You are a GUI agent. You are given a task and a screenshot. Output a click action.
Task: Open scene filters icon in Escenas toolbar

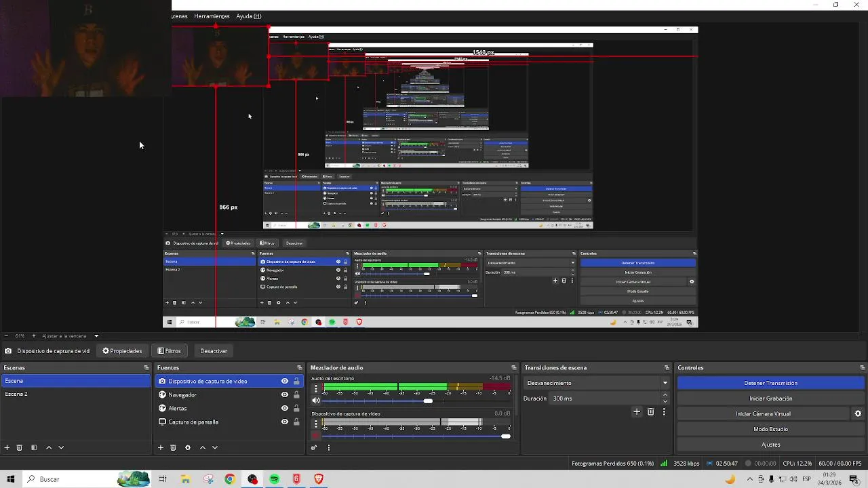click(x=34, y=447)
